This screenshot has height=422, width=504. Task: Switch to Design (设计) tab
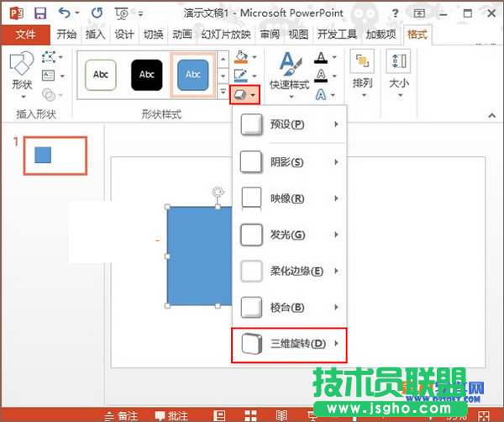[124, 34]
